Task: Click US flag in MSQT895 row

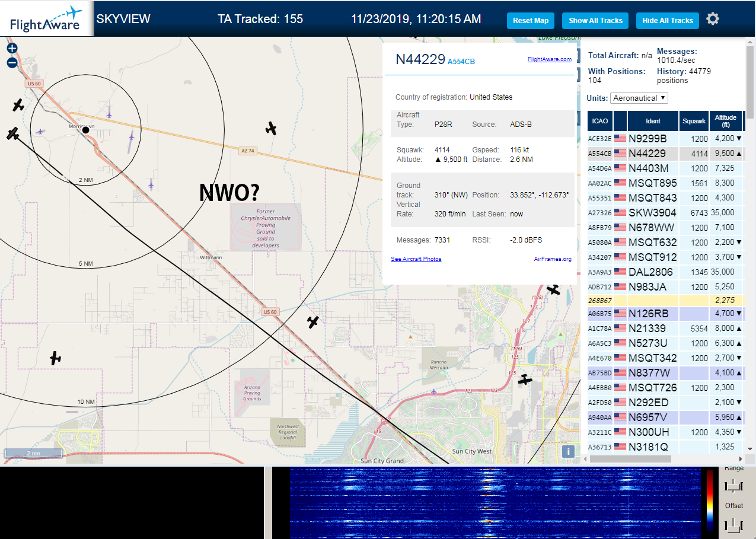Action: coord(620,183)
